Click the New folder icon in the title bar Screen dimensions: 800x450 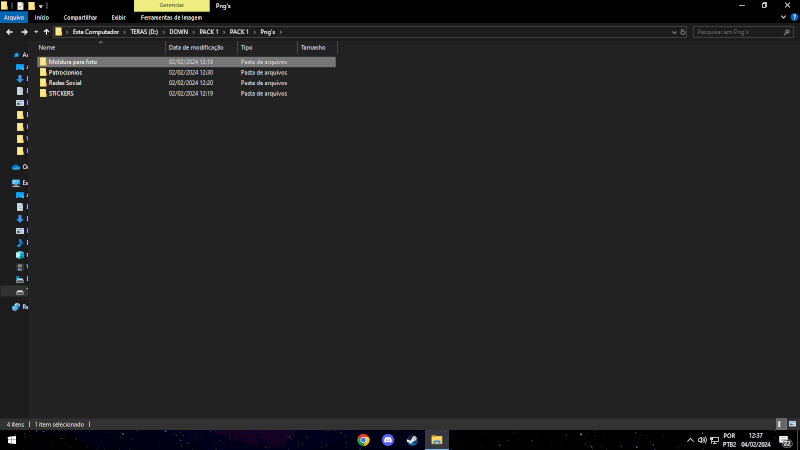pos(31,6)
